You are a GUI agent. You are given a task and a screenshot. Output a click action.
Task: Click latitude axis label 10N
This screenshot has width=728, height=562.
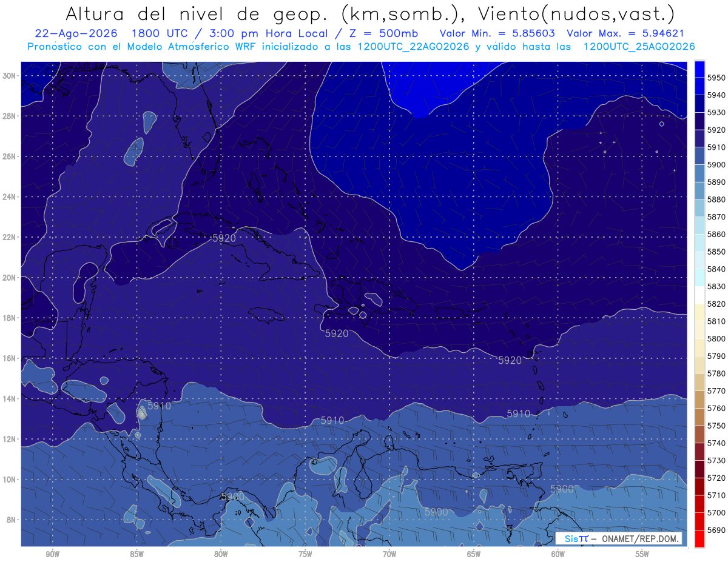tap(10, 479)
